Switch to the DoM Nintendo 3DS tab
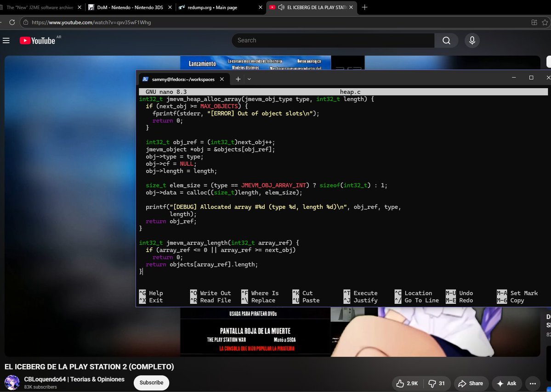551x392 pixels. [x=130, y=7]
